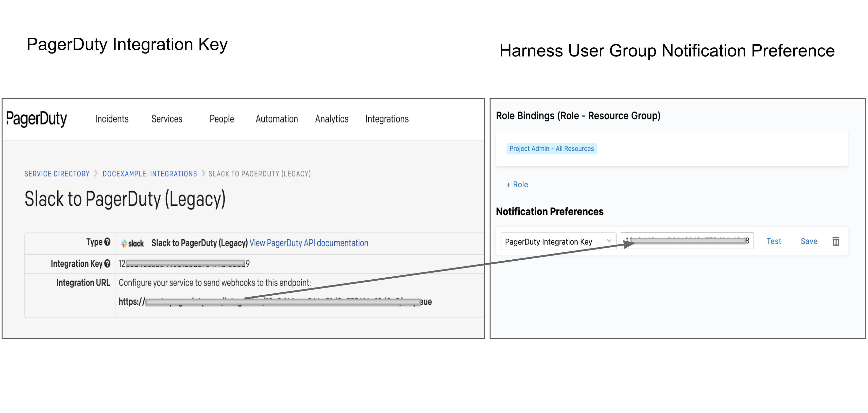868x413 pixels.
Task: Open the Incidents menu
Action: click(x=112, y=119)
